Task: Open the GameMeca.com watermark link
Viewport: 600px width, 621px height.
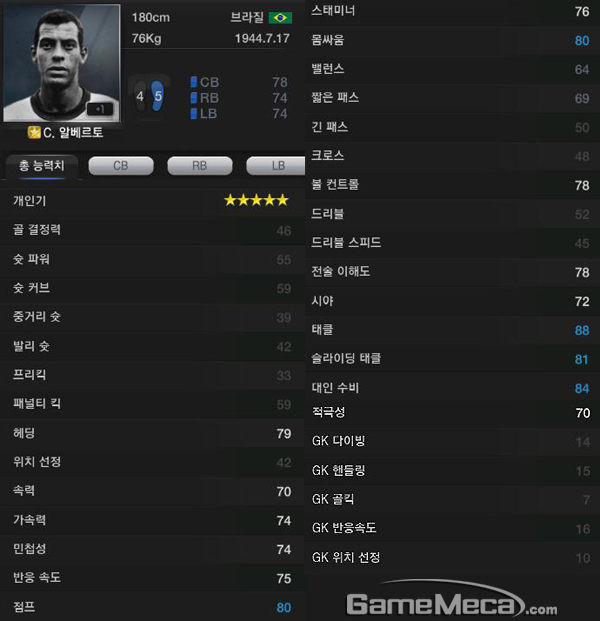Action: 451,600
